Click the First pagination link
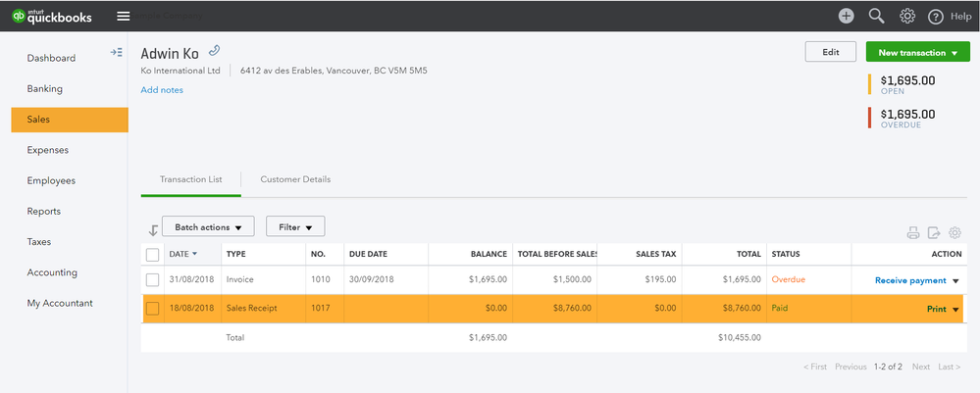Screen dimensions: 980x393 [x=815, y=367]
